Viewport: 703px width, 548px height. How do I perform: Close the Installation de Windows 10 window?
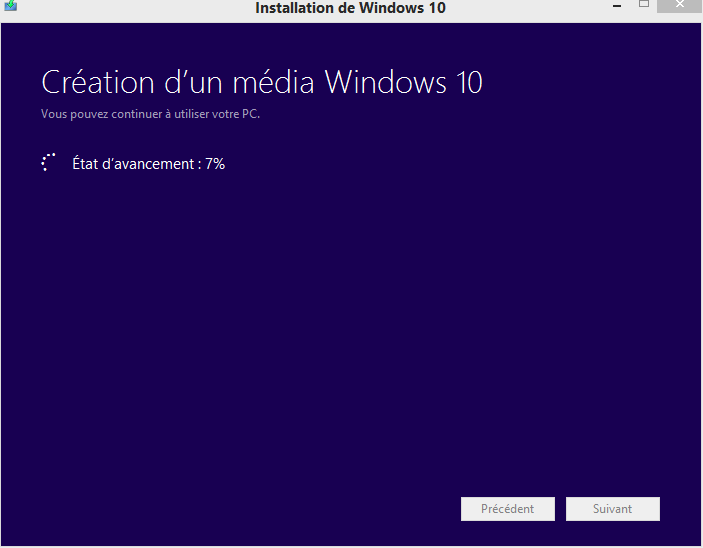pos(680,5)
